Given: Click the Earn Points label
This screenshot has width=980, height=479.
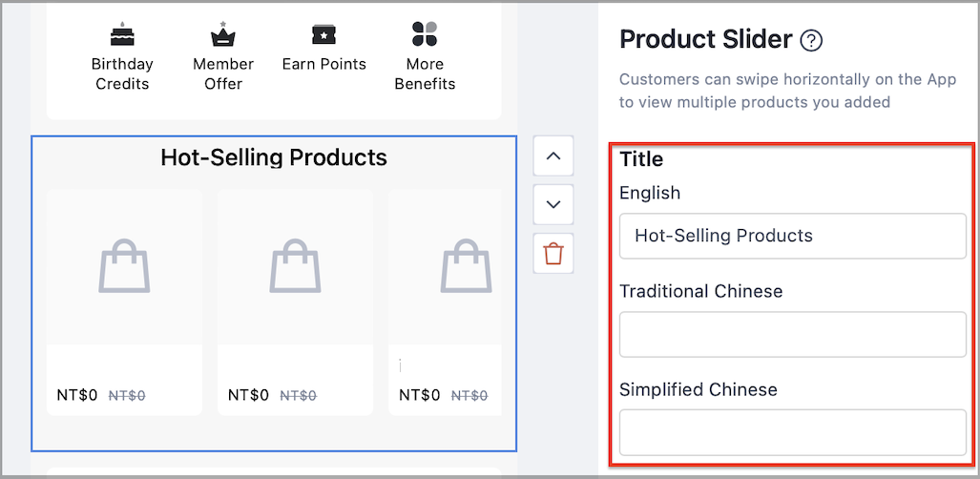Looking at the screenshot, I should pyautogui.click(x=323, y=64).
